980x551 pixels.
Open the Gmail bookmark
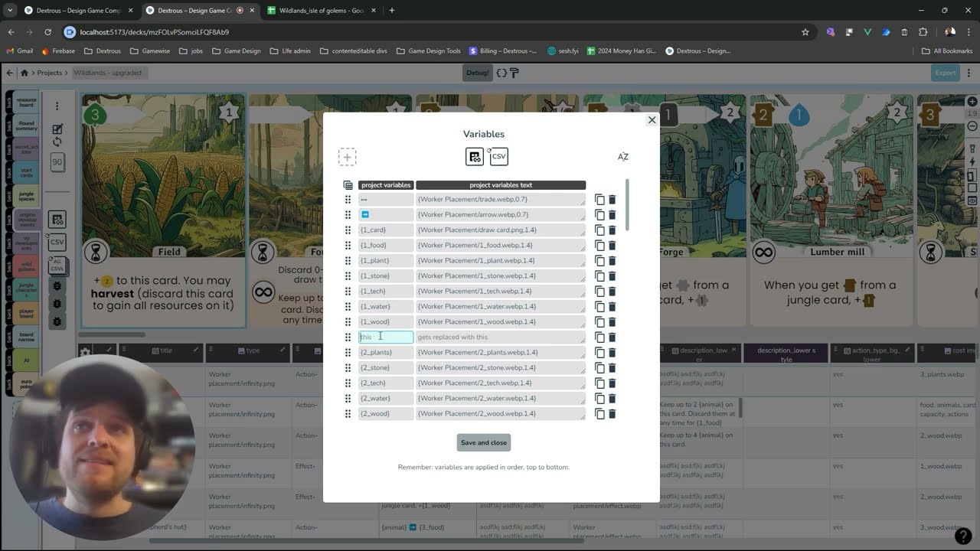(19, 51)
